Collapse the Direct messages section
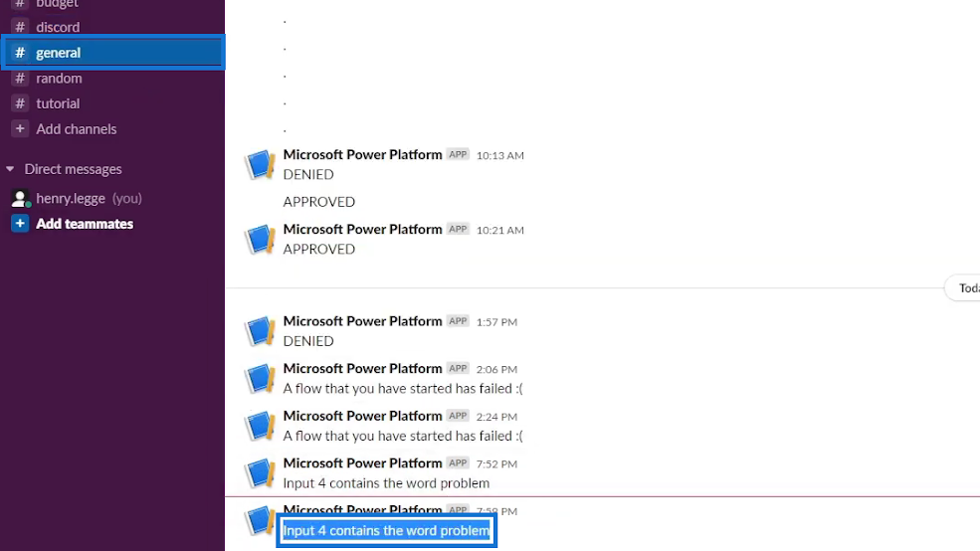Viewport: 980px width, 551px height. (10, 169)
